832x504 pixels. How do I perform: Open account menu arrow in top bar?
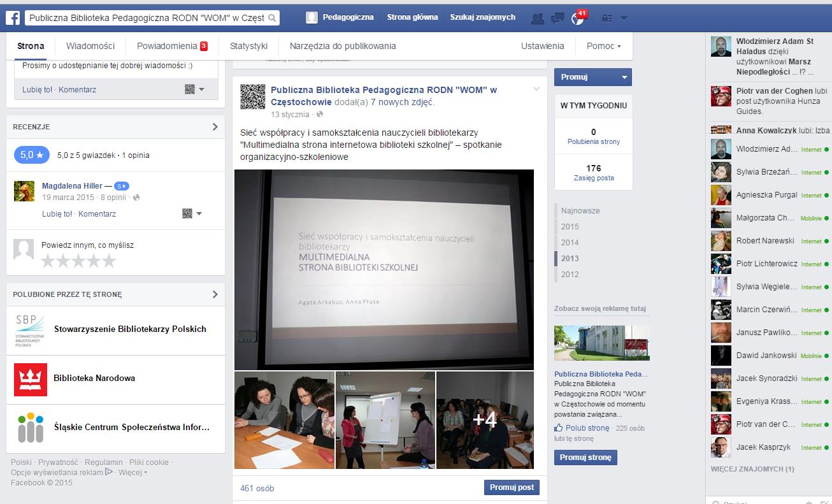(x=624, y=18)
